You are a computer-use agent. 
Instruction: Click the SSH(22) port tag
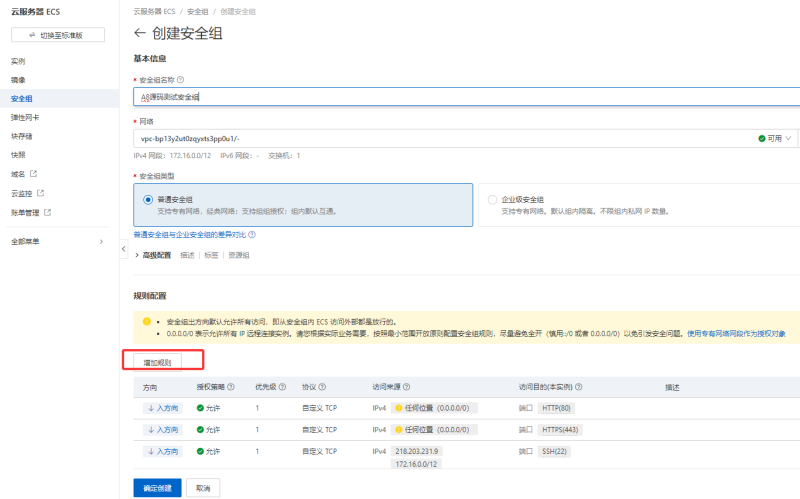coord(554,451)
